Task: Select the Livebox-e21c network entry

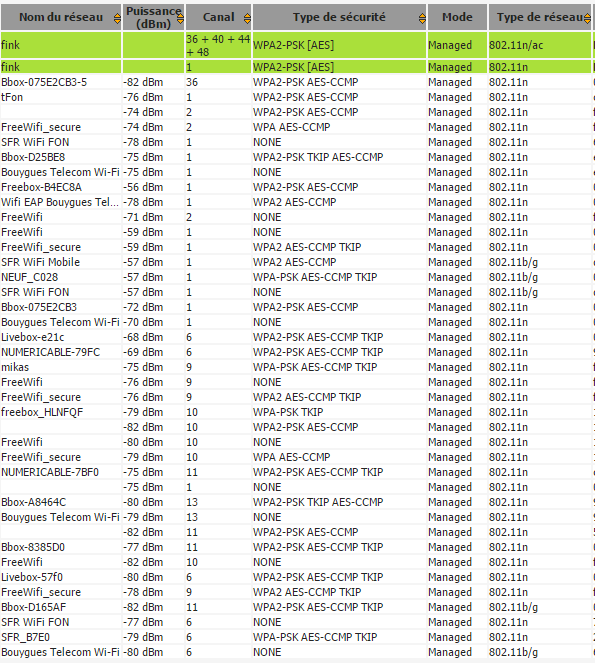Action: (x=297, y=337)
